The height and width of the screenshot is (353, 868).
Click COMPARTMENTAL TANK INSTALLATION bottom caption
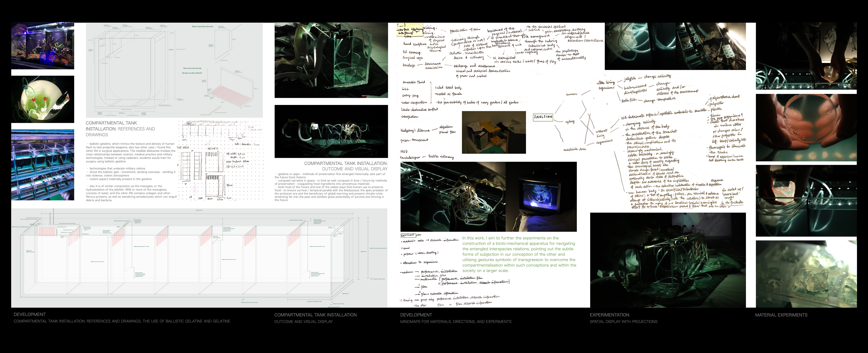[315, 315]
